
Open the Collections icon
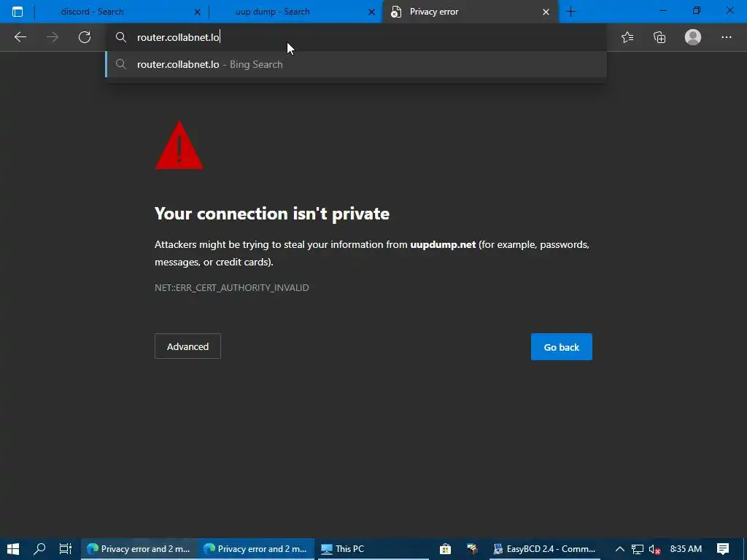659,37
